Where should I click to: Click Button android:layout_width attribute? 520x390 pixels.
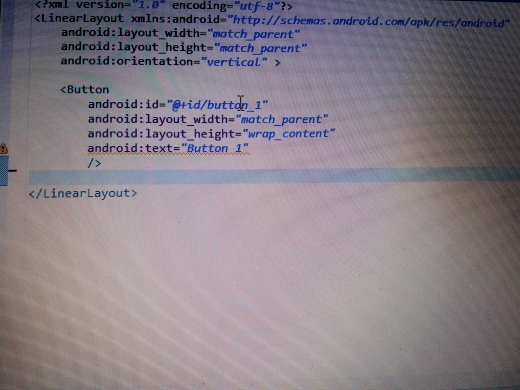point(208,119)
